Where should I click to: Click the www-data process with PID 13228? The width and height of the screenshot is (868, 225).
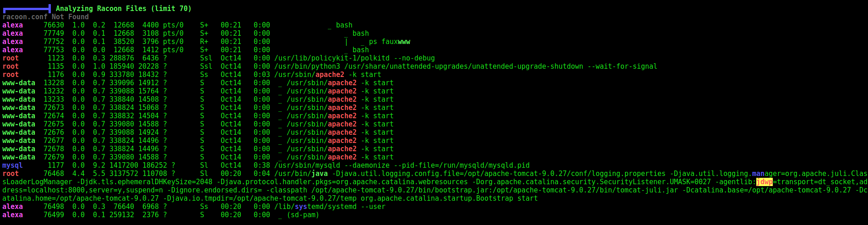click(x=198, y=83)
